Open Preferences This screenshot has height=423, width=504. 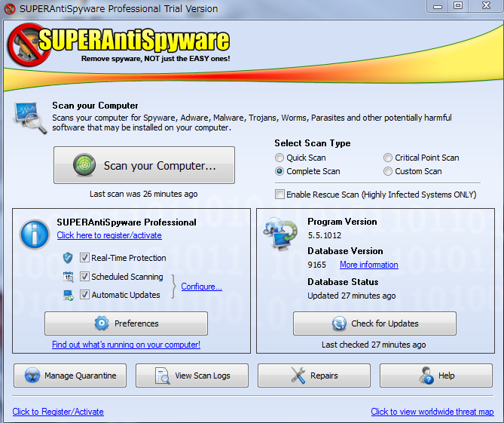(126, 323)
